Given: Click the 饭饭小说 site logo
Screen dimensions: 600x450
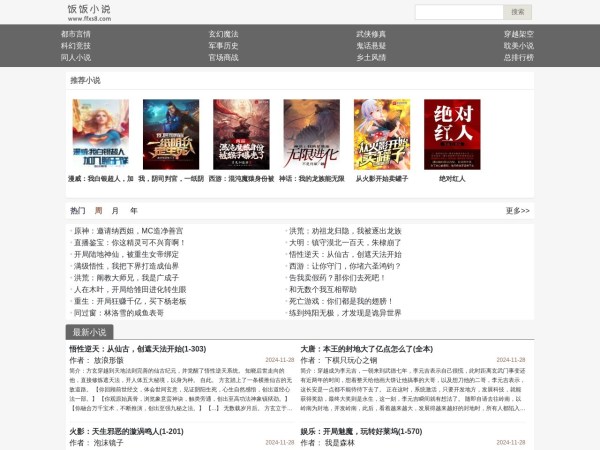Looking at the screenshot, I should [89, 12].
